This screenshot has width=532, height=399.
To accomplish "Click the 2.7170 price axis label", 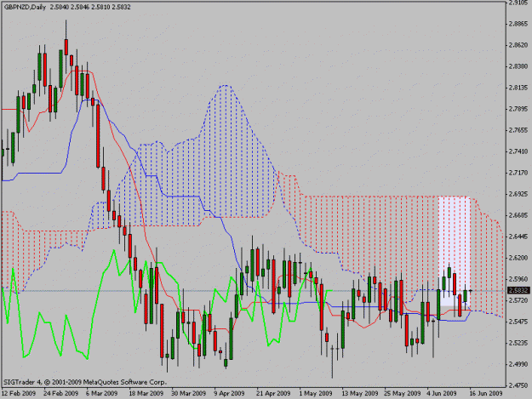I will click(518, 173).
